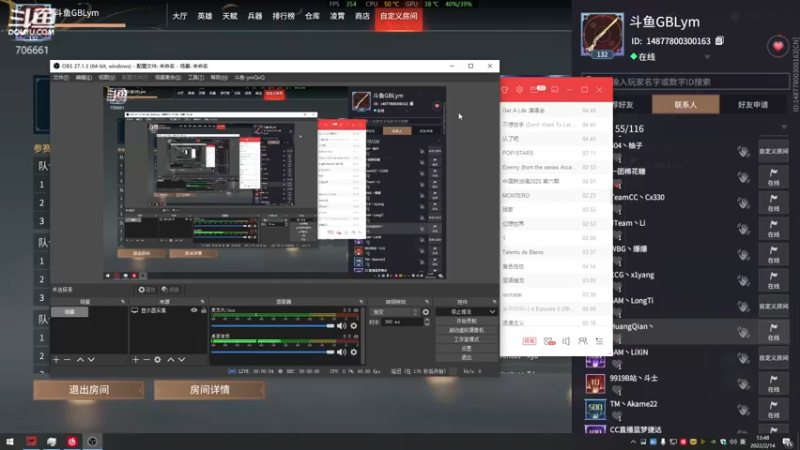The height and width of the screenshot is (450, 800).
Task: Select the scene item in Scenes list
Action: pos(70,312)
